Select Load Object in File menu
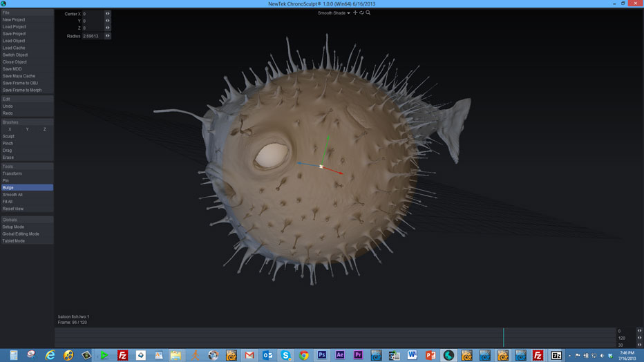Viewport: 644px width, 362px height. 14,41
